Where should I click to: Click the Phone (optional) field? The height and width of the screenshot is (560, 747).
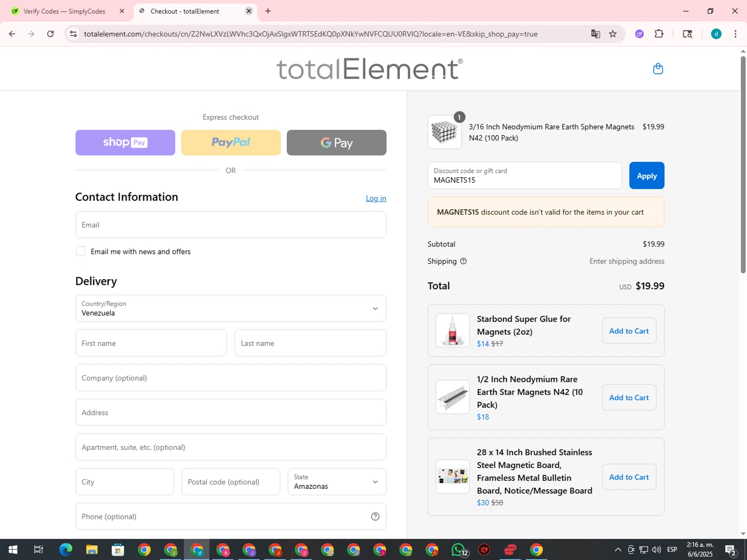pos(231,516)
